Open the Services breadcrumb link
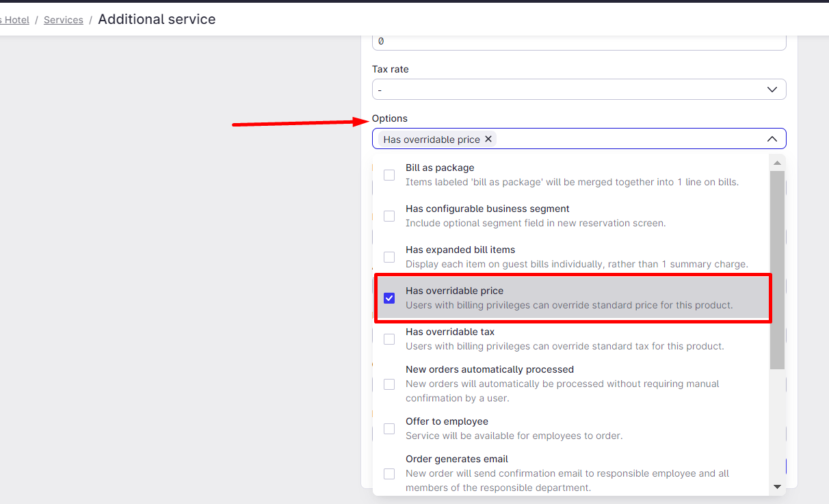 coord(63,20)
